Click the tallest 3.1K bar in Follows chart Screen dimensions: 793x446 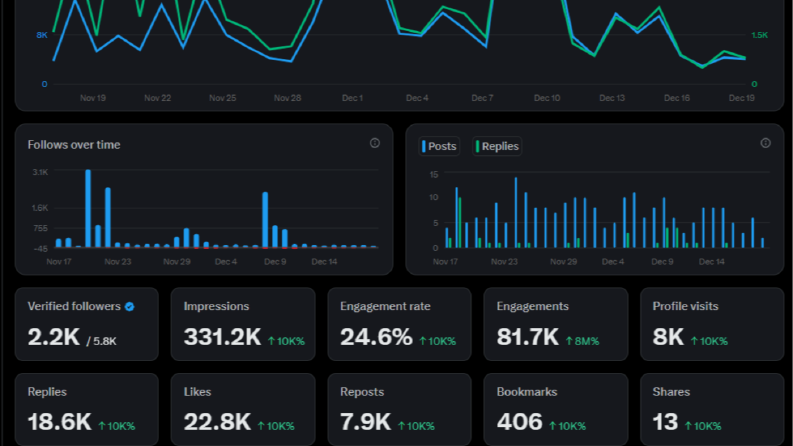click(88, 208)
